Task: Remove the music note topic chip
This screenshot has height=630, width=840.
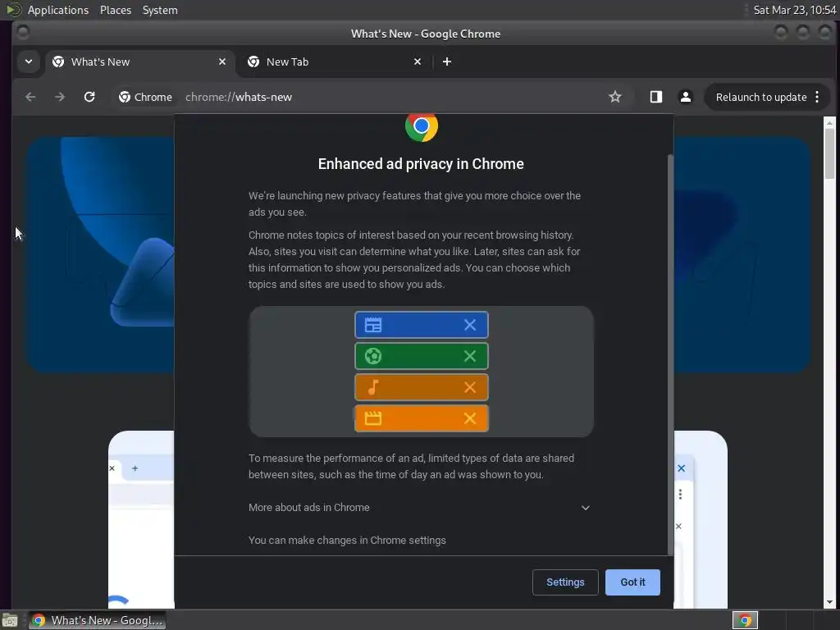Action: 470,387
